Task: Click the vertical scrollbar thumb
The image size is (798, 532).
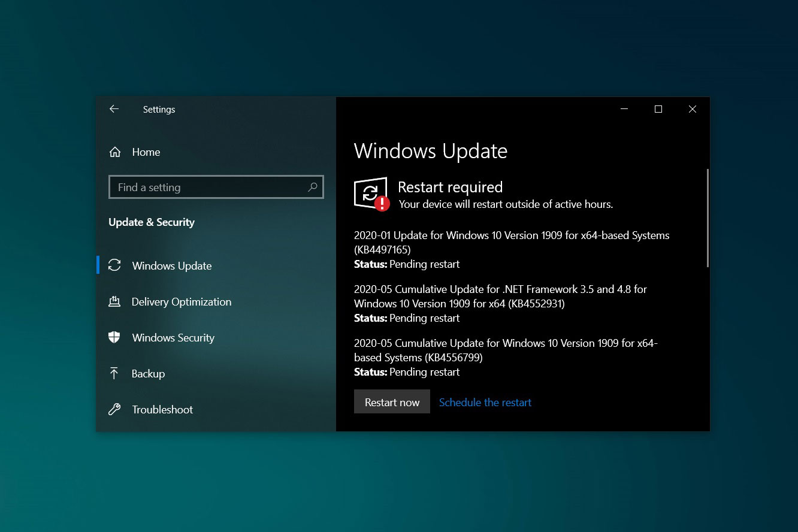Action: [x=708, y=218]
